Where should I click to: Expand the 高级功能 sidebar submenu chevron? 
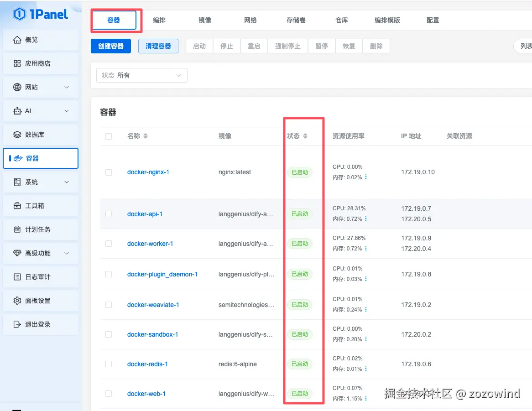(67, 253)
